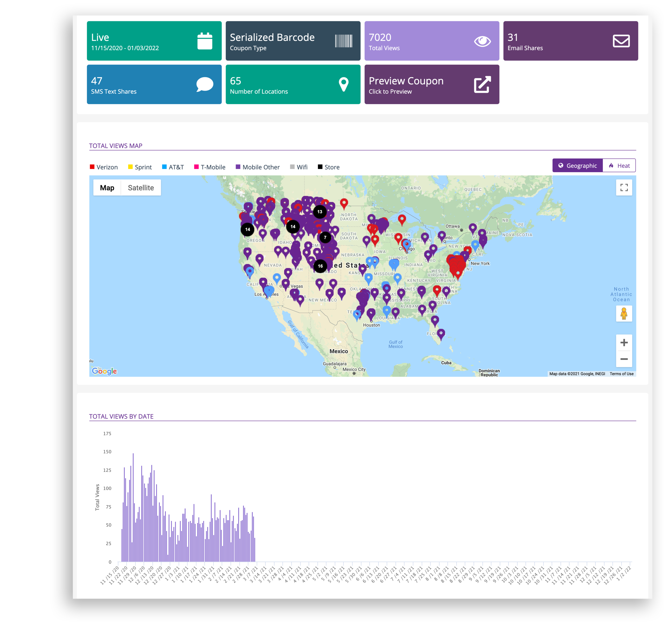The image size is (664, 644).
Task: Click the barcode icon on Serialized Barcode card
Action: click(343, 41)
